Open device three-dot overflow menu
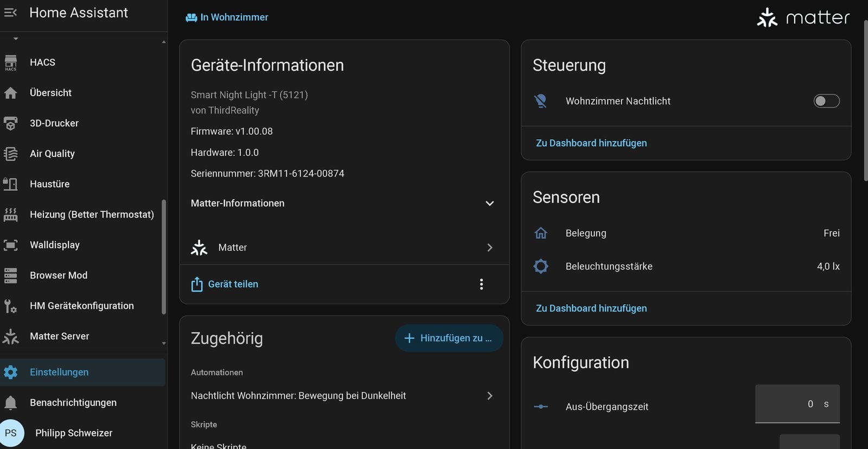Screen dimensions: 868x449 [x=481, y=284]
